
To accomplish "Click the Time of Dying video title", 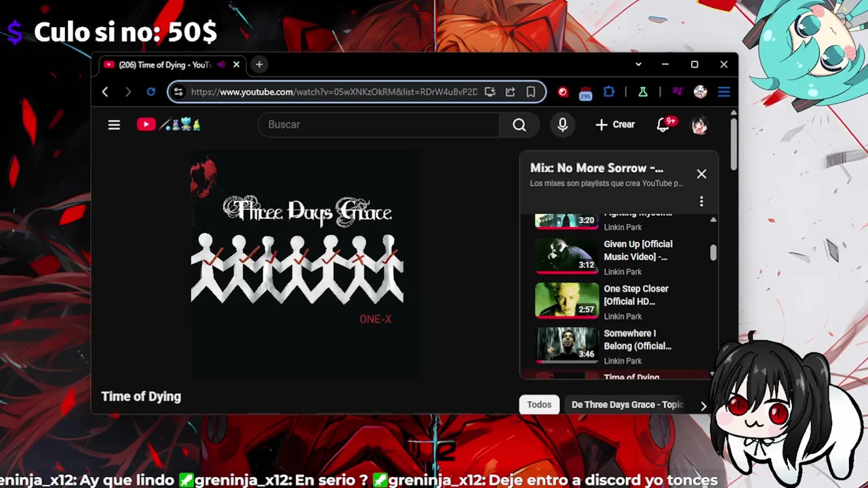I will point(141,396).
